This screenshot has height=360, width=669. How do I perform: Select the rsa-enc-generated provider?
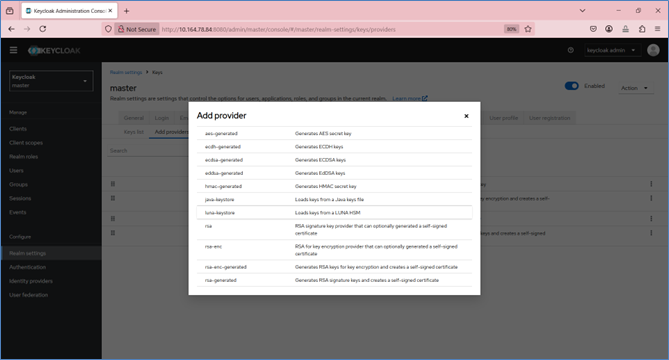(334, 267)
